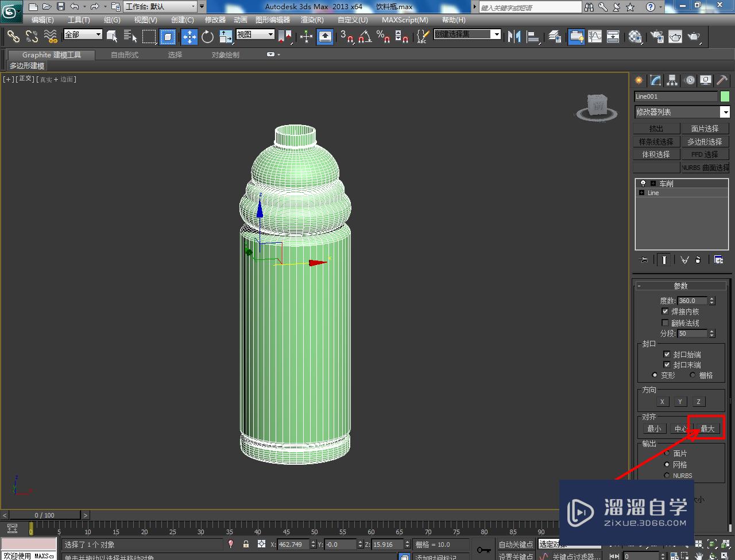Viewport: 735px width, 560px height.
Task: Open the 编辑(E) menu
Action: tap(42, 20)
